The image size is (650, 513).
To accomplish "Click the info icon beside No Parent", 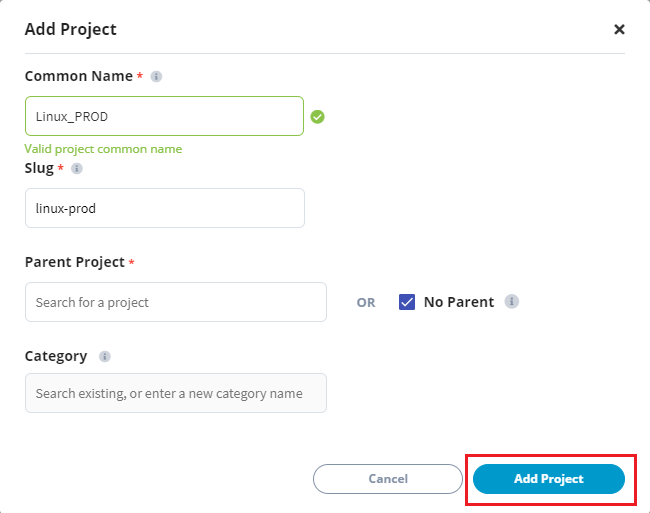I will (511, 301).
